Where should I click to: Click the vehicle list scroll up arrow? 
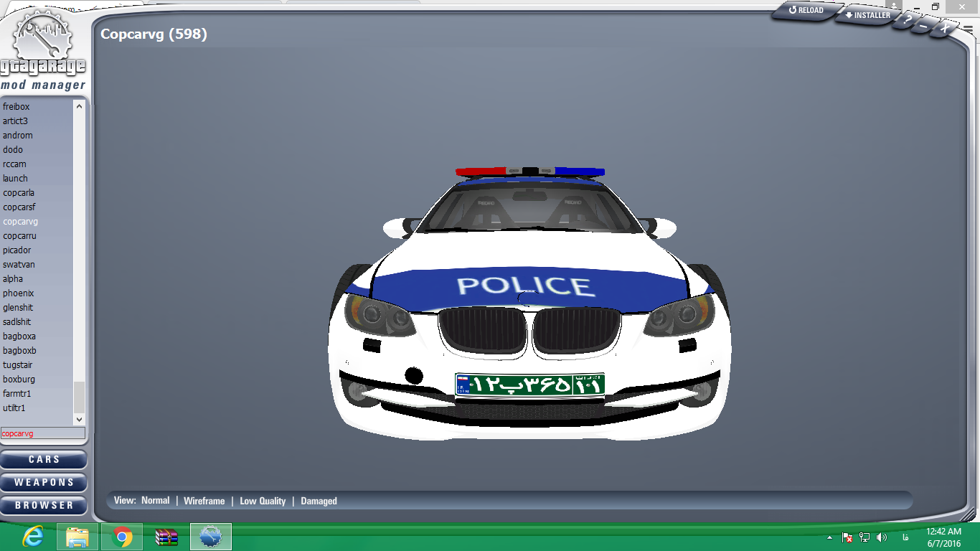[x=79, y=106]
